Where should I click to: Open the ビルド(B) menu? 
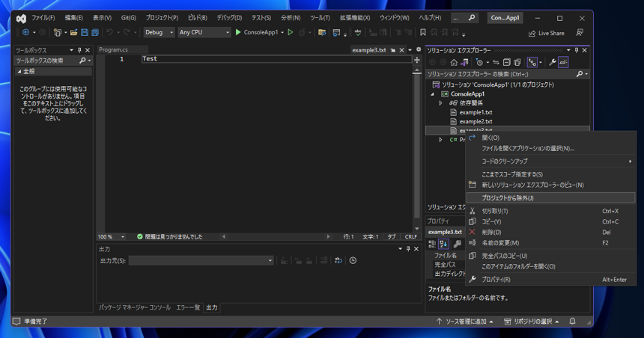coord(198,18)
